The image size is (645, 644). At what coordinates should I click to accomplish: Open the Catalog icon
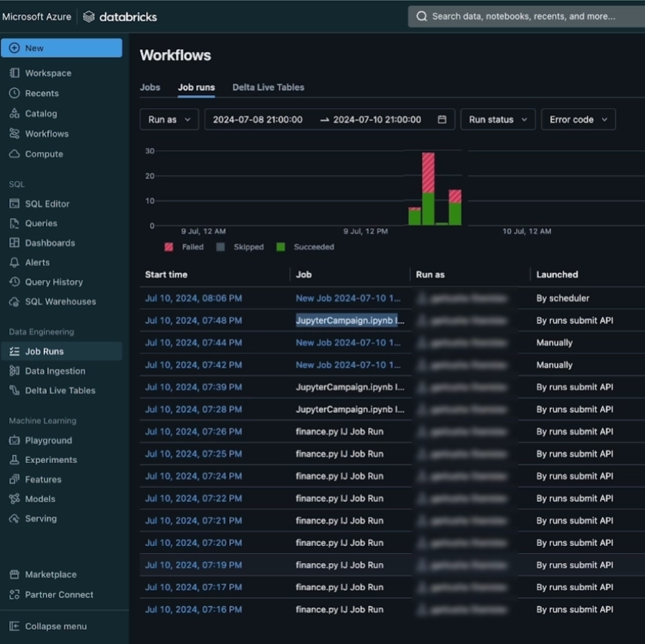tap(14, 113)
